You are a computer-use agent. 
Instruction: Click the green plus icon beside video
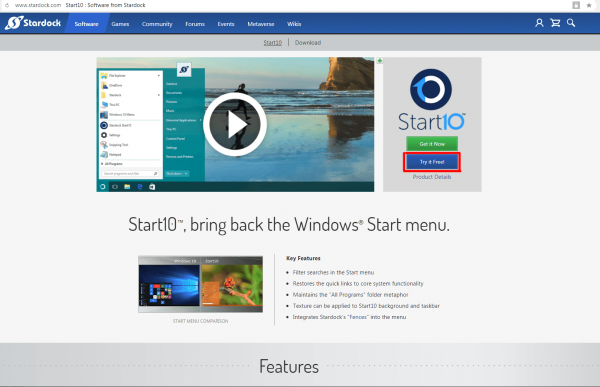tap(380, 60)
